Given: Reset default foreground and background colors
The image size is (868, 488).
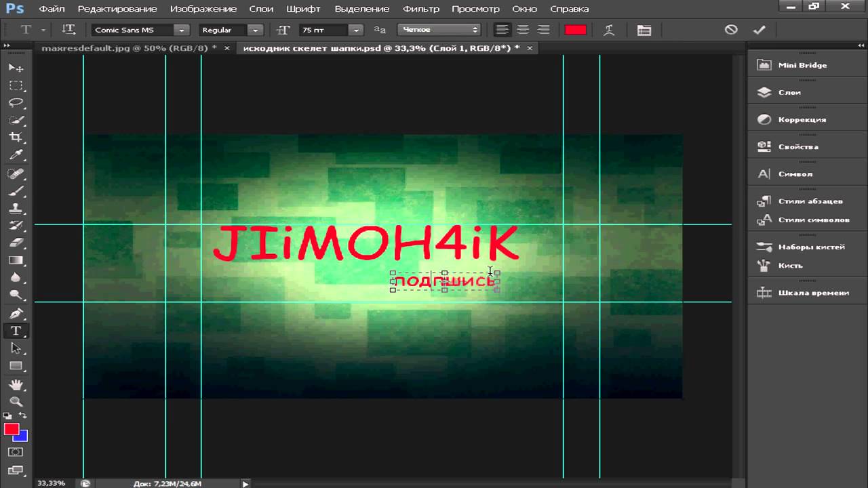Looking at the screenshot, I should click(x=7, y=415).
